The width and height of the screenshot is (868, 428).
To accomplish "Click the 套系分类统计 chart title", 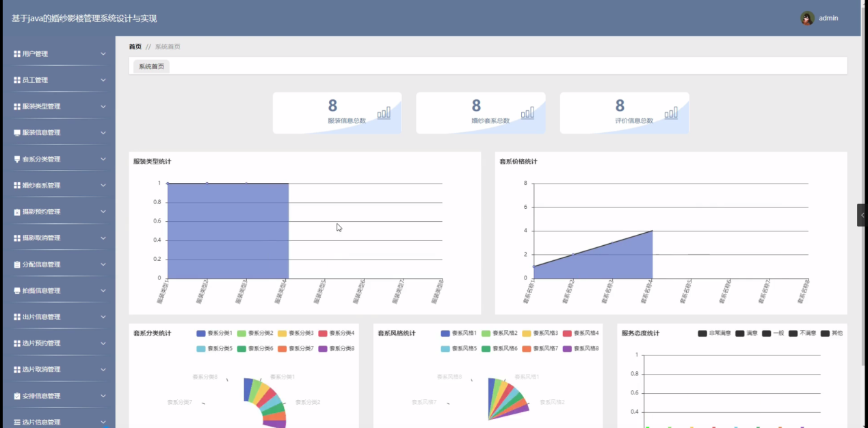I will 152,333.
